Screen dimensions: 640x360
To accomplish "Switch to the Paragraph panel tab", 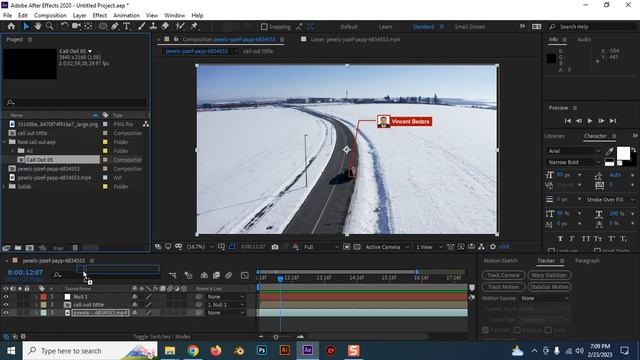I will coord(587,260).
